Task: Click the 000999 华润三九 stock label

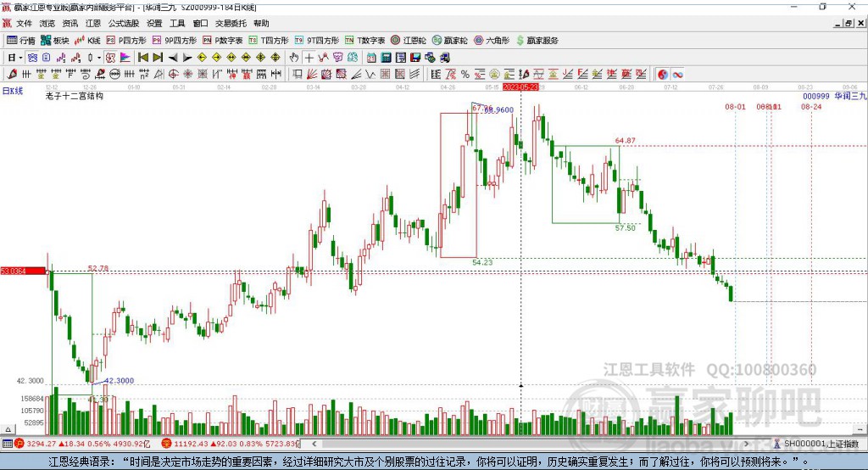Action: point(835,96)
